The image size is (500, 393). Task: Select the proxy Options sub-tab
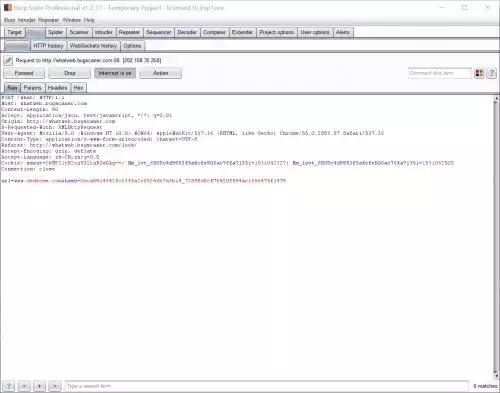pos(132,46)
